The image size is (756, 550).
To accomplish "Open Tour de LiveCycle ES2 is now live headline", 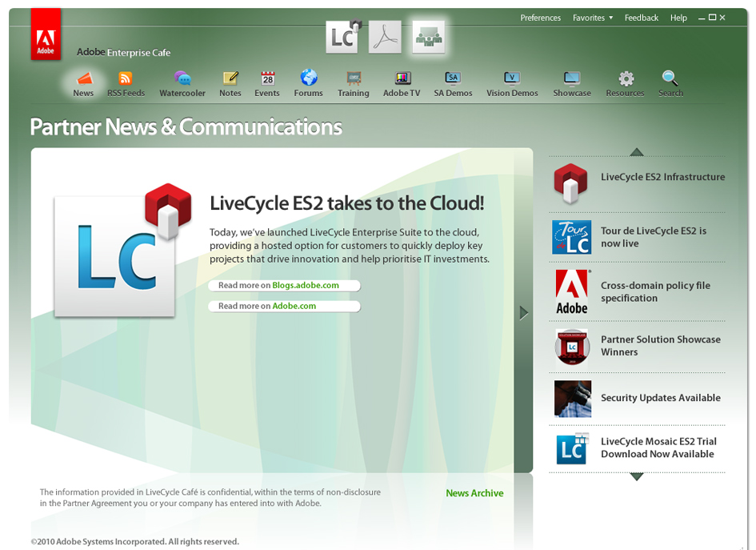I will (x=654, y=237).
